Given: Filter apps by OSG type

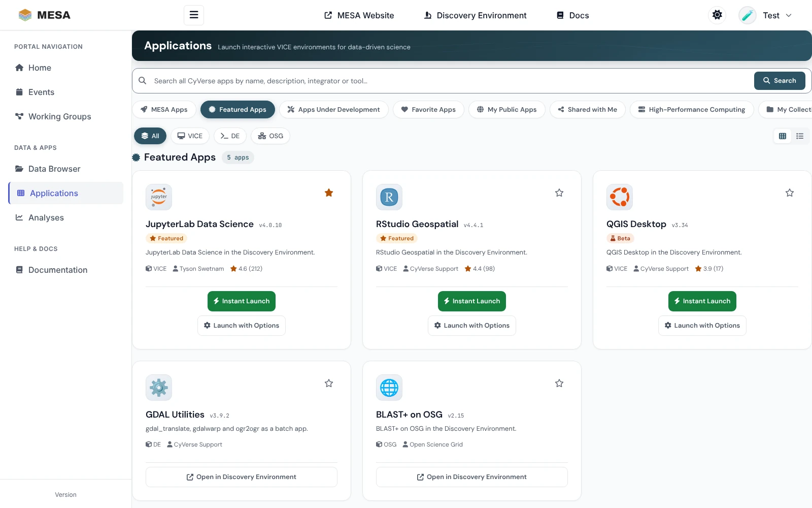Looking at the screenshot, I should point(270,136).
